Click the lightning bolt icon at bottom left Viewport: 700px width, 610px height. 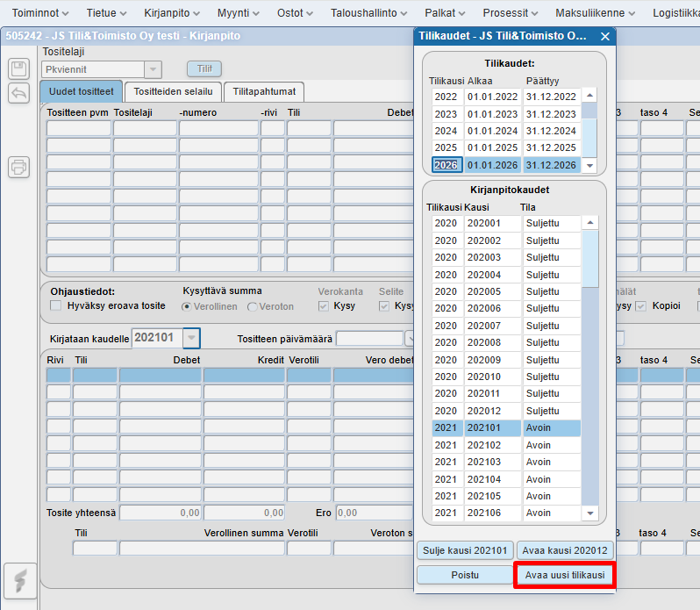(x=20, y=581)
